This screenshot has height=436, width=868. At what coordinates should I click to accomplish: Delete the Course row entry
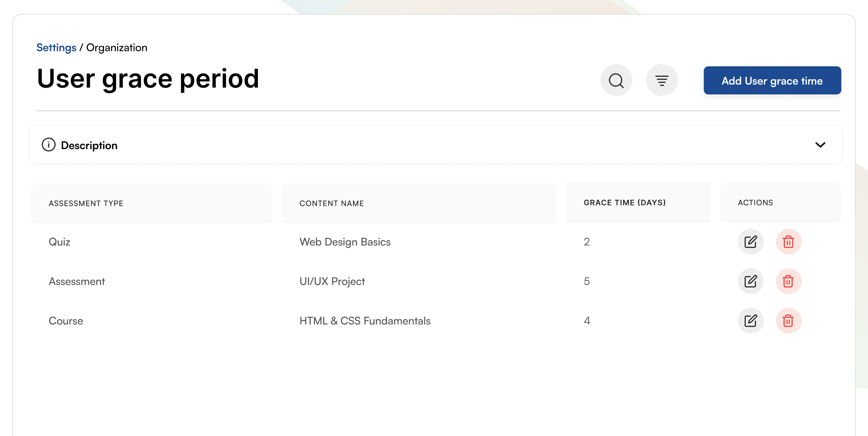pos(788,321)
